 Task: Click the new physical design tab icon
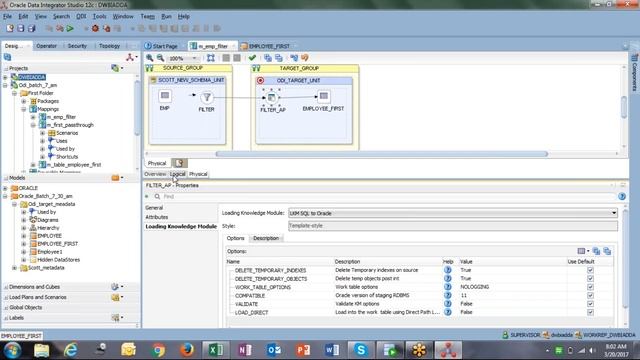click(x=179, y=163)
